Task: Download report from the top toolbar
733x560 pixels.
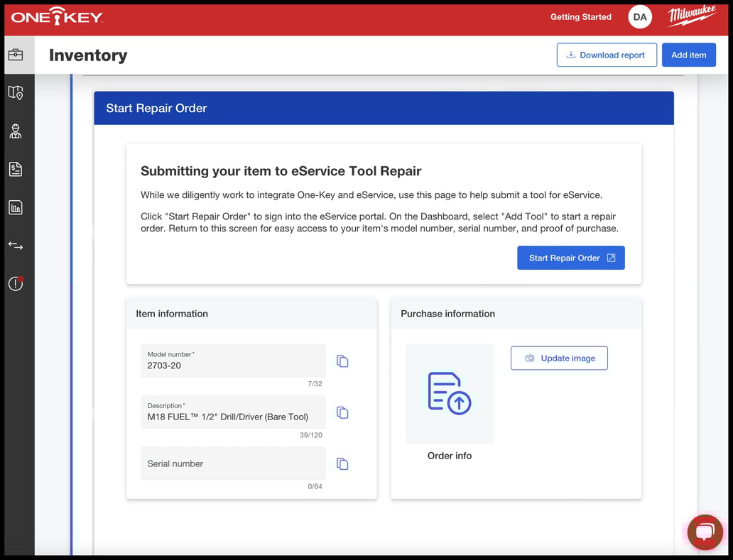Action: [x=607, y=55]
